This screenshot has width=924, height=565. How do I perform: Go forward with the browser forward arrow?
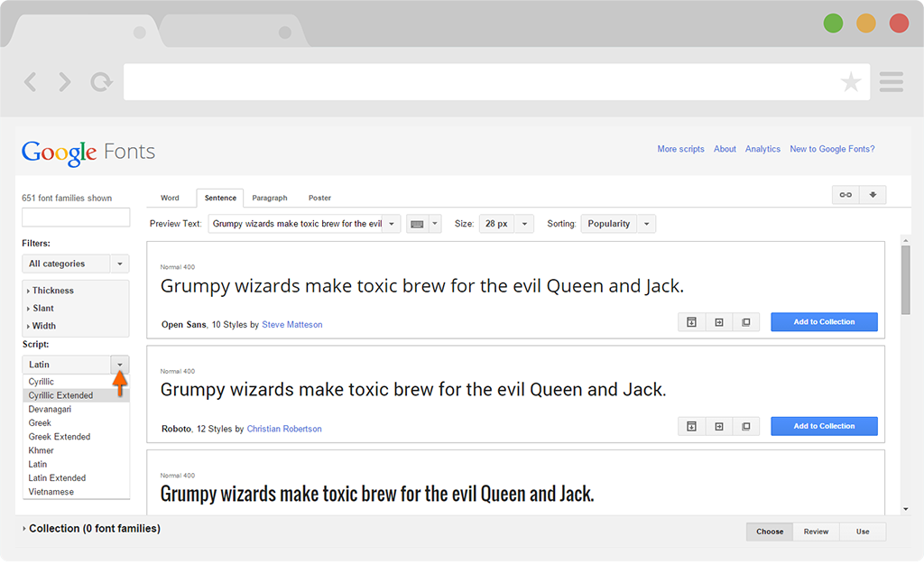click(x=64, y=82)
